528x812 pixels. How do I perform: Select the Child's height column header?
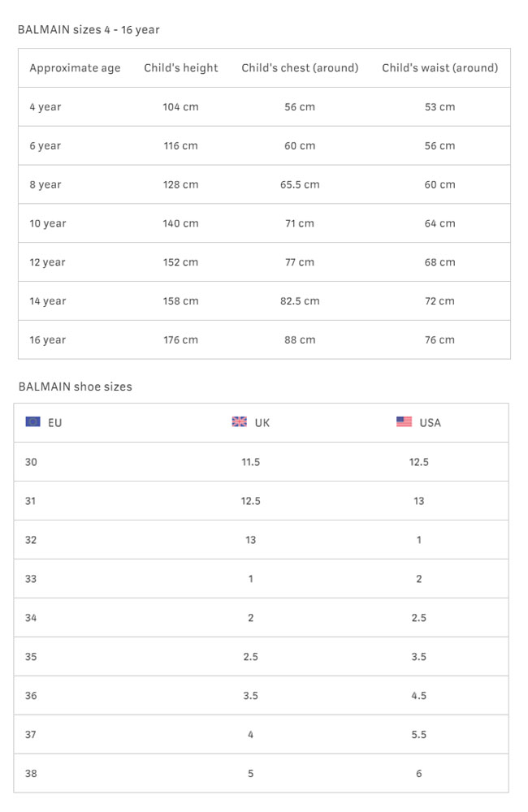181,68
